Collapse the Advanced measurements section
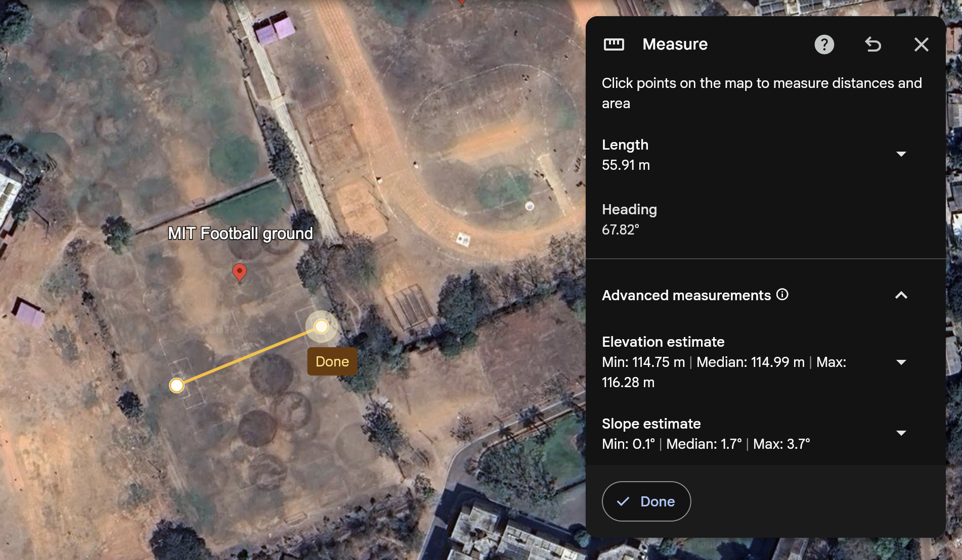The width and height of the screenshot is (962, 560). coord(902,296)
